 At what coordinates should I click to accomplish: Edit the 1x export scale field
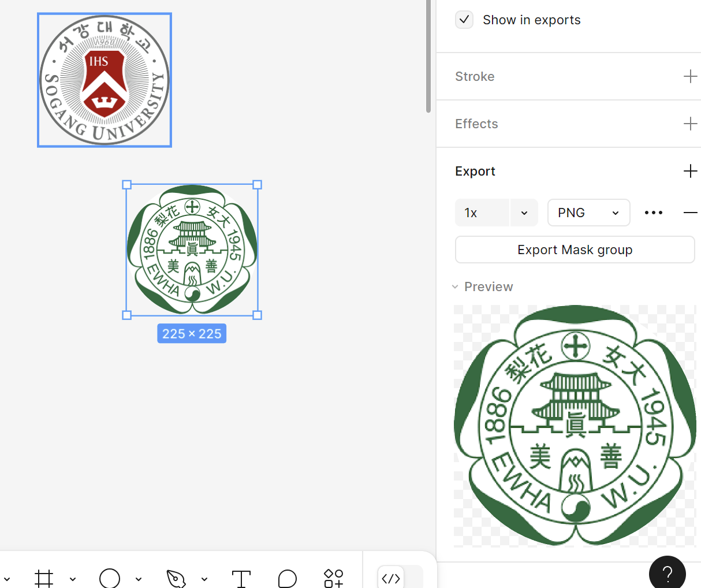[x=482, y=213]
